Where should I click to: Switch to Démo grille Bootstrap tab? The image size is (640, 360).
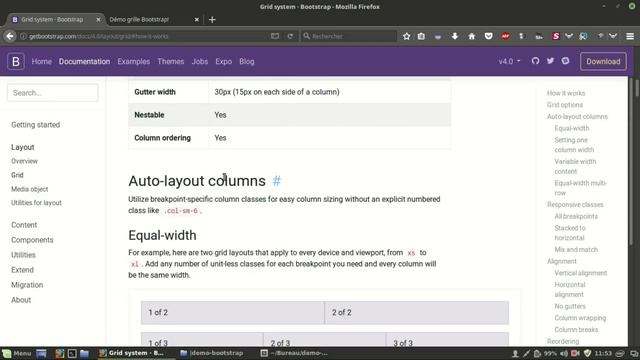[x=154, y=20]
